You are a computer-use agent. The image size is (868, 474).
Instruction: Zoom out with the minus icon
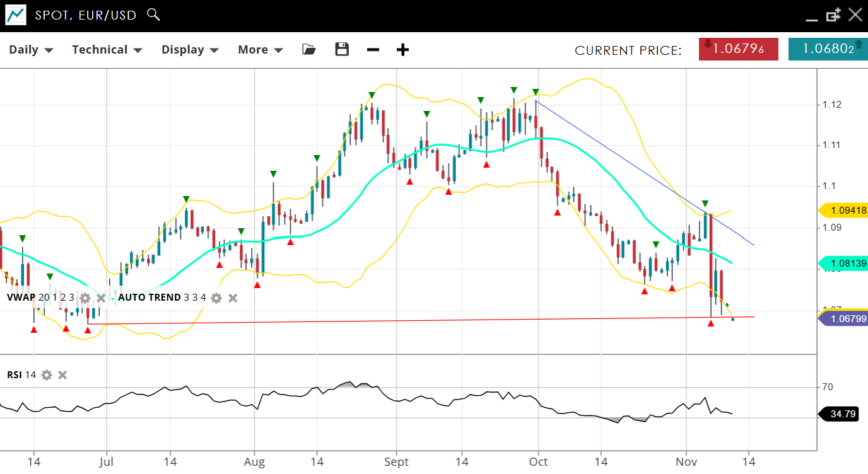(373, 50)
